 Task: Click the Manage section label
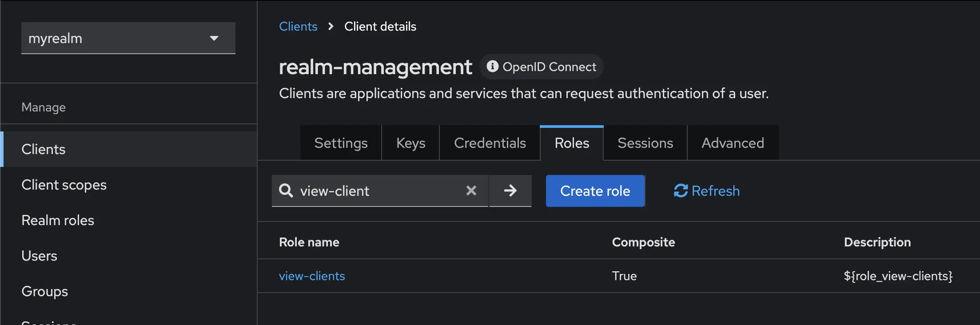pos(44,107)
